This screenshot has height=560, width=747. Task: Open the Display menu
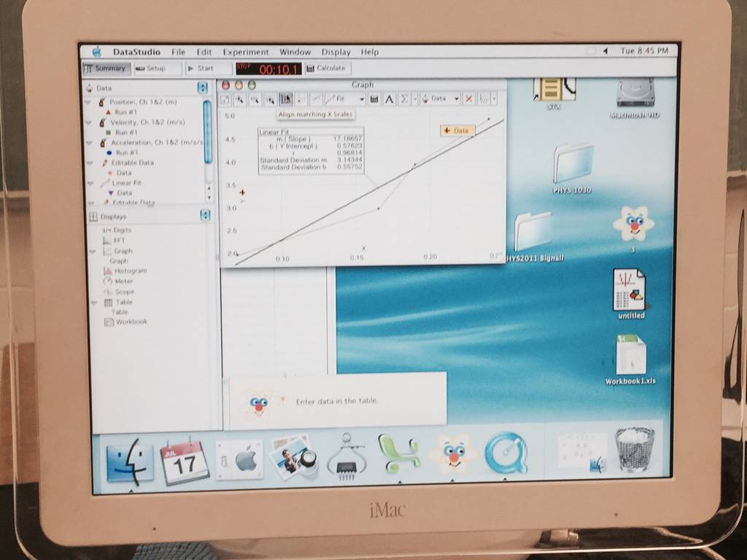[x=336, y=52]
